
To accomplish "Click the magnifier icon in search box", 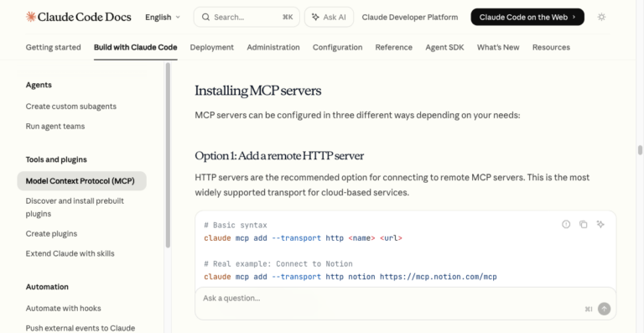I will pos(205,18).
